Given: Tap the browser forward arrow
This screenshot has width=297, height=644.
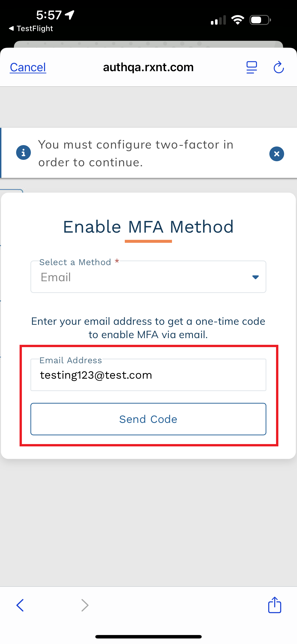Looking at the screenshot, I should point(85,605).
